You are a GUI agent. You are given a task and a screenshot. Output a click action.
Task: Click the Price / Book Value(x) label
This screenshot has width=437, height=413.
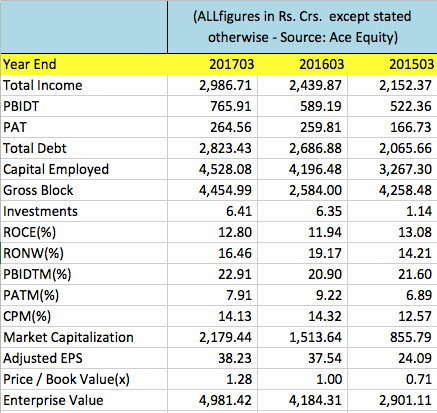click(66, 379)
